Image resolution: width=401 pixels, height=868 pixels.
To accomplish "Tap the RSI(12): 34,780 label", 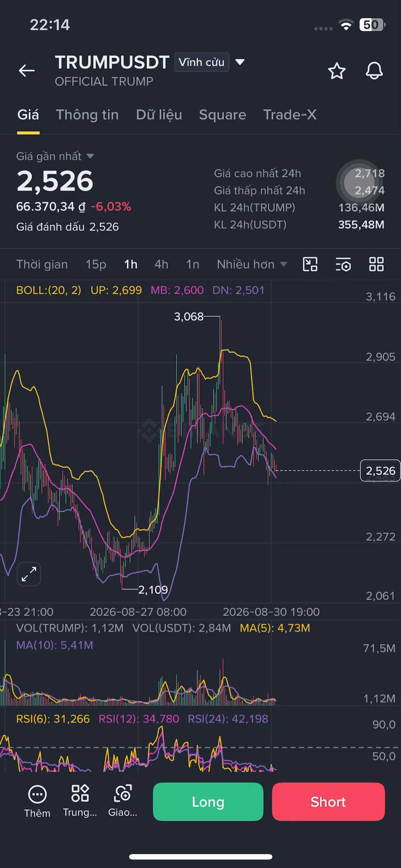I will 139,719.
